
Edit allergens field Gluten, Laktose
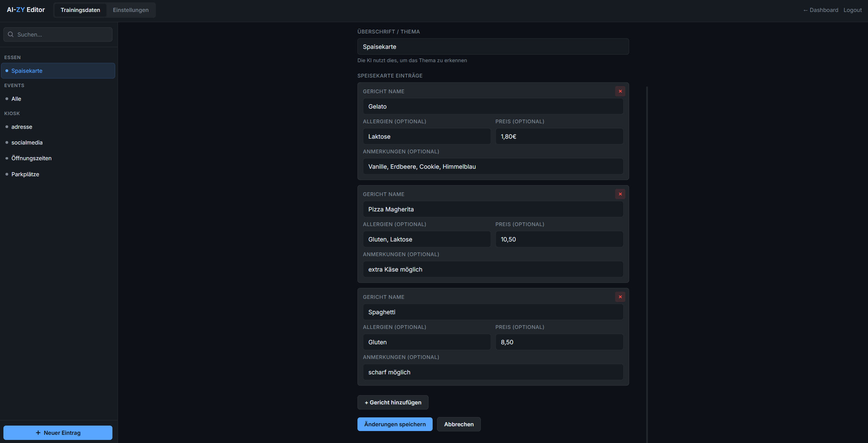[427, 239]
